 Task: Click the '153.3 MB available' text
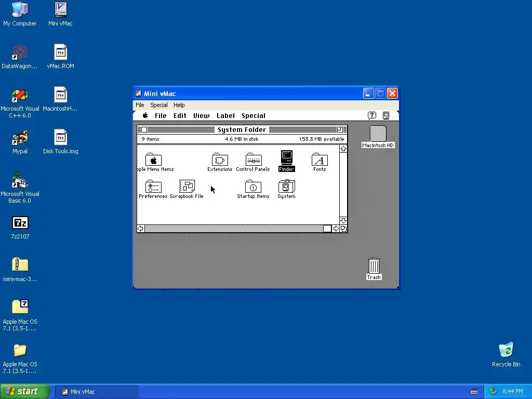(321, 139)
